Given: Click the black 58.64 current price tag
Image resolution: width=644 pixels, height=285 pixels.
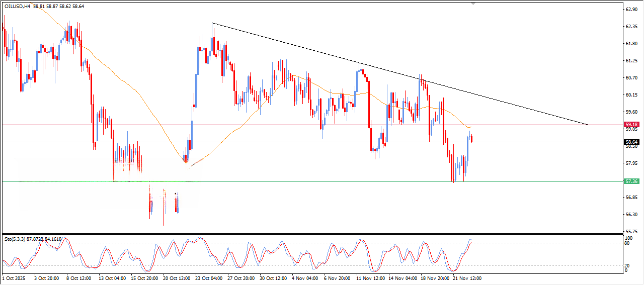Looking at the screenshot, I should pyautogui.click(x=631, y=142).
